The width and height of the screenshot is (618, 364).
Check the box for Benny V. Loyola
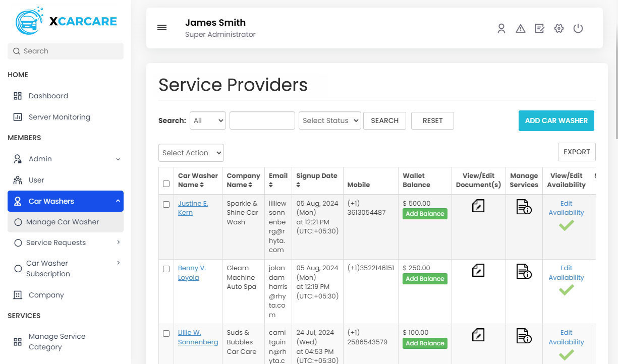coord(166,269)
